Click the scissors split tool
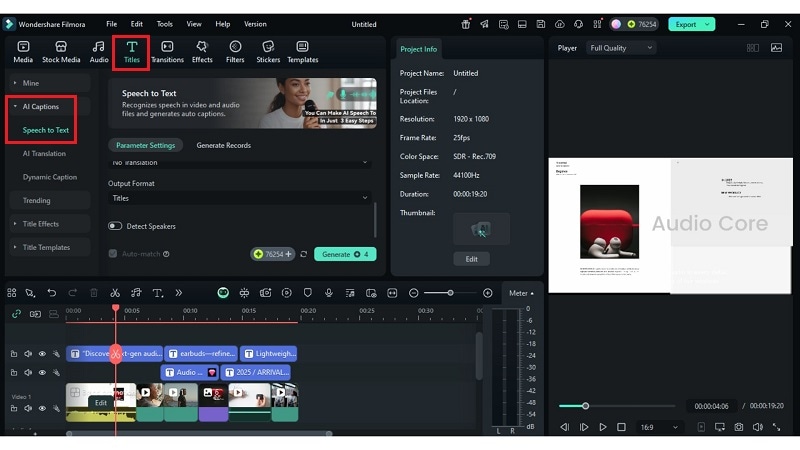This screenshot has height=450, width=800. [115, 293]
